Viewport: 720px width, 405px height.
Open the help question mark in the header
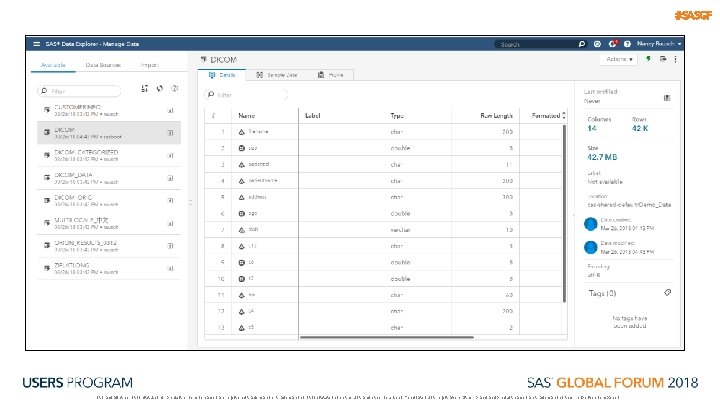(x=627, y=44)
